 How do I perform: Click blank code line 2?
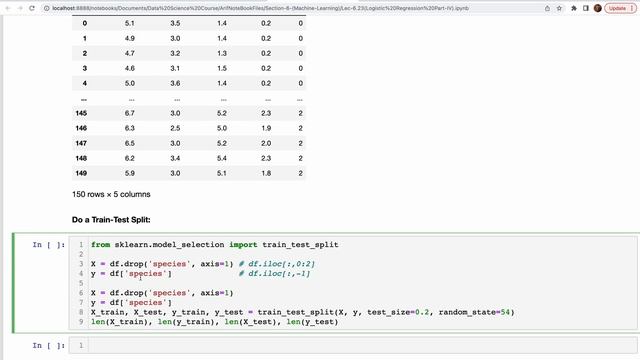pyautogui.click(x=362, y=254)
